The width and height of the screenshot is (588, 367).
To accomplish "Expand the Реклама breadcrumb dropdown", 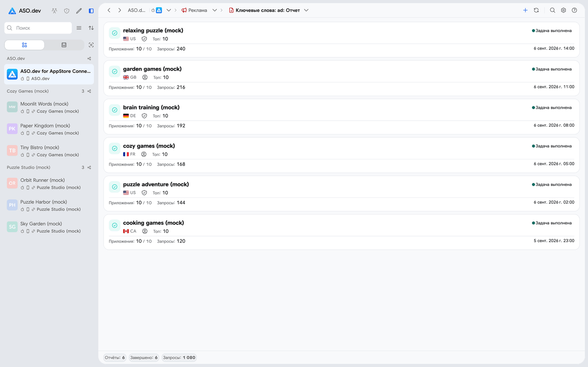I will click(x=214, y=10).
